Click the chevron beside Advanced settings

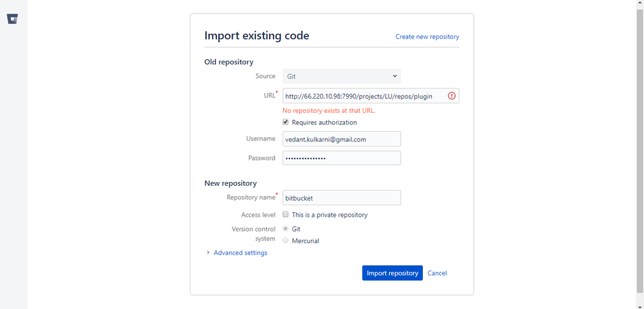click(x=208, y=253)
